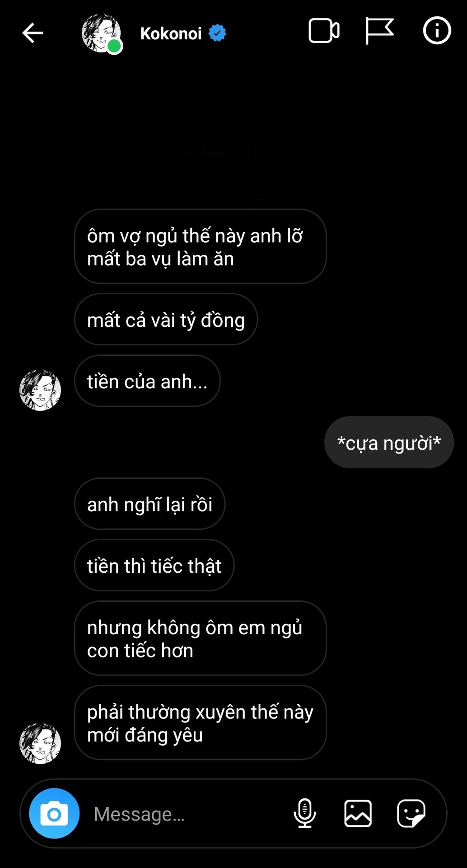Tap the message "tiền thì tiếc thật"
The width and height of the screenshot is (467, 868).
[x=154, y=566]
